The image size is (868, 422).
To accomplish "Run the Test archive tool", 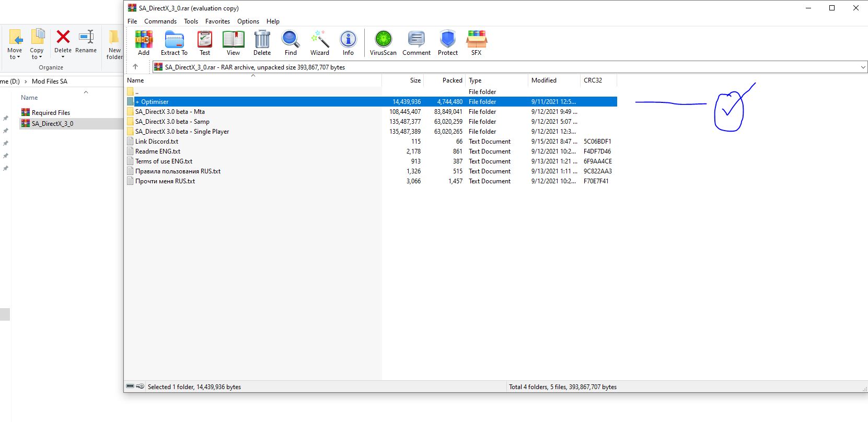I will [205, 43].
